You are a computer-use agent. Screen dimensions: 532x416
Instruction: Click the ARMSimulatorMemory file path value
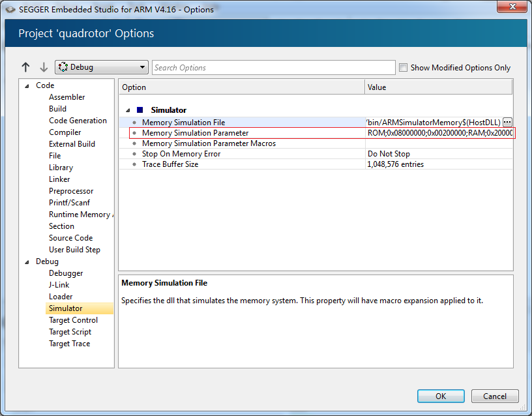(x=434, y=122)
